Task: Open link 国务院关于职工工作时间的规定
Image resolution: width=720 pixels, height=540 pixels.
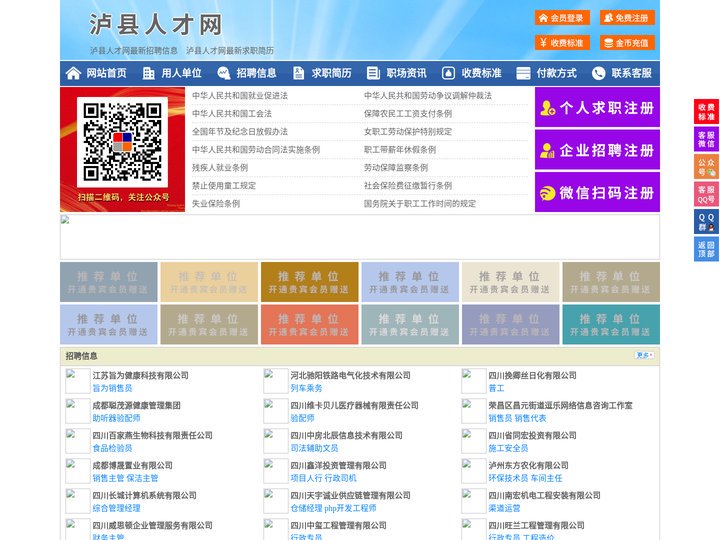Action: click(420, 203)
